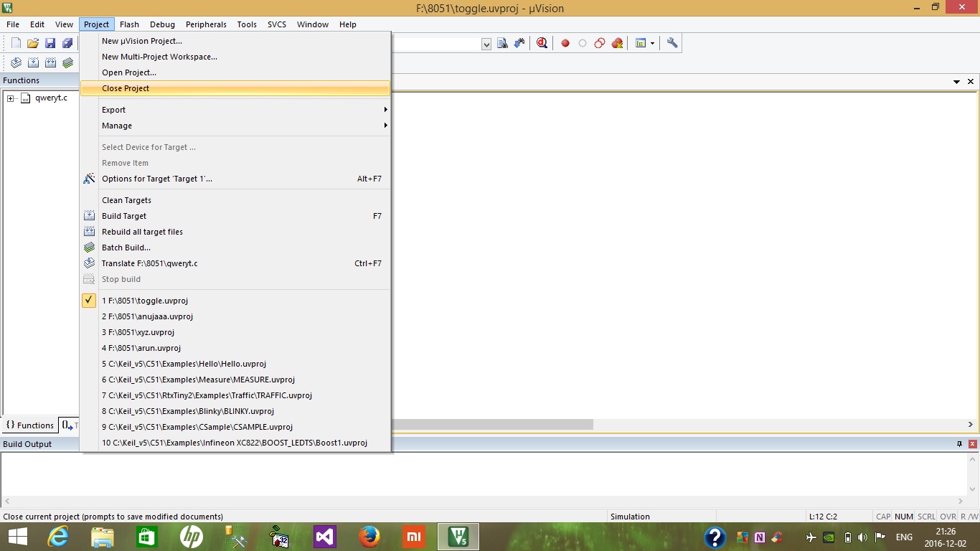Toggle auto-hide pin on the Build Output panel
This screenshot has width=980, height=551.
tap(958, 444)
